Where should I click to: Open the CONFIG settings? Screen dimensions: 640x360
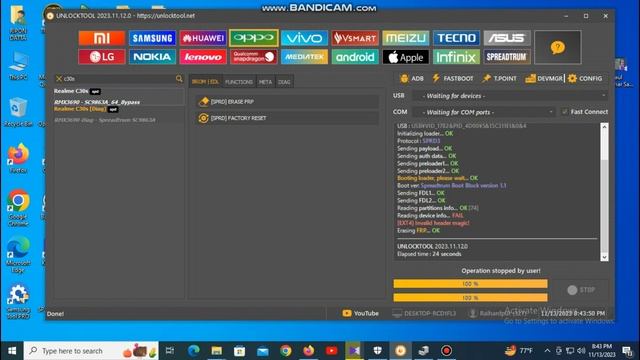pos(585,78)
